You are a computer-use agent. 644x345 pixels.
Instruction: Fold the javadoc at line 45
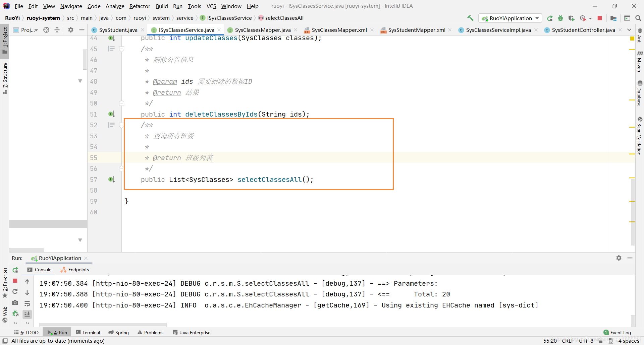pyautogui.click(x=121, y=49)
